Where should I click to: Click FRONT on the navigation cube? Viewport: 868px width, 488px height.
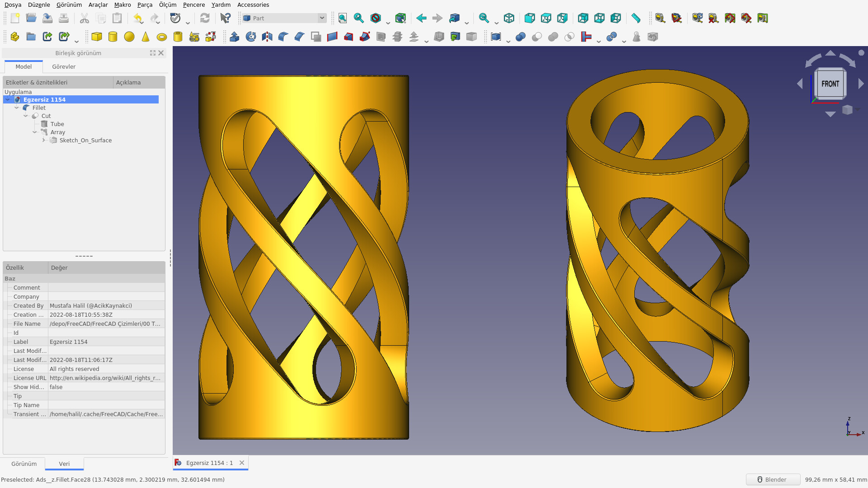pyautogui.click(x=830, y=84)
